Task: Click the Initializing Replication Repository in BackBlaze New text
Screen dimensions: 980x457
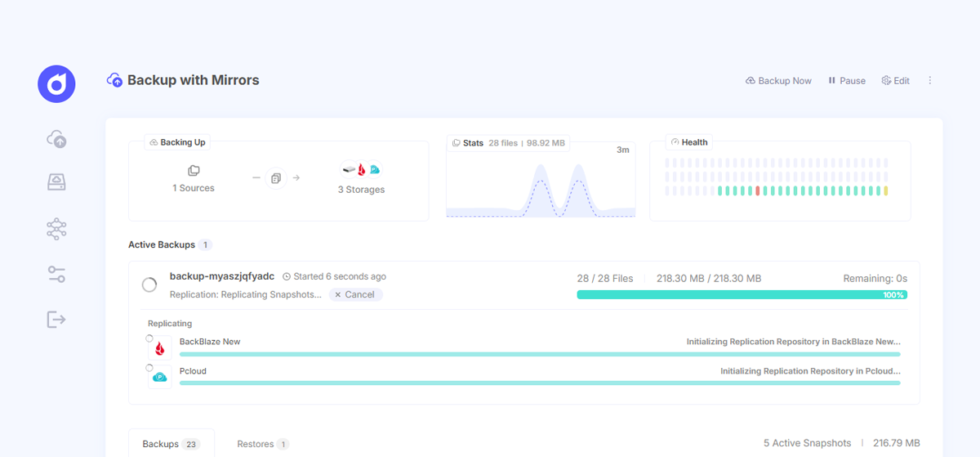Action: [x=794, y=342]
